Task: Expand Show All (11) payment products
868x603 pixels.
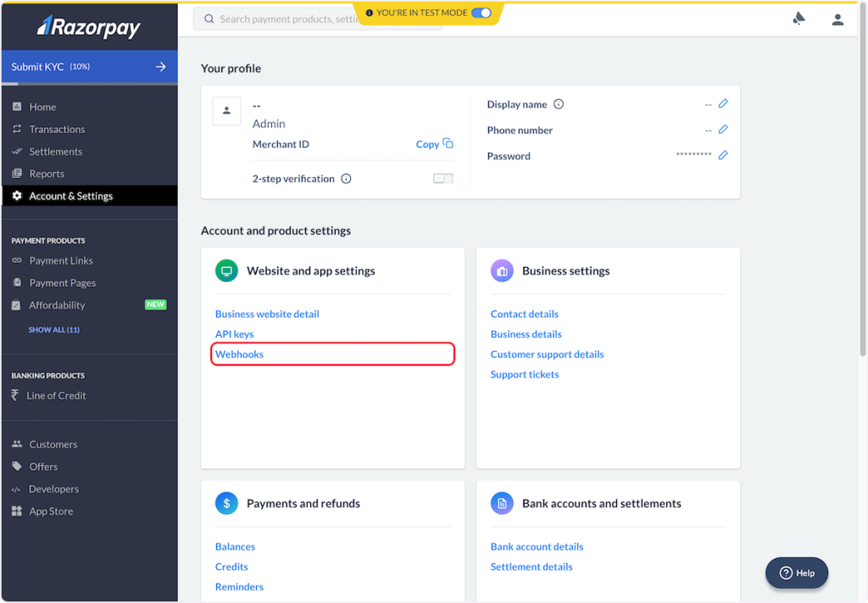Action: [54, 330]
